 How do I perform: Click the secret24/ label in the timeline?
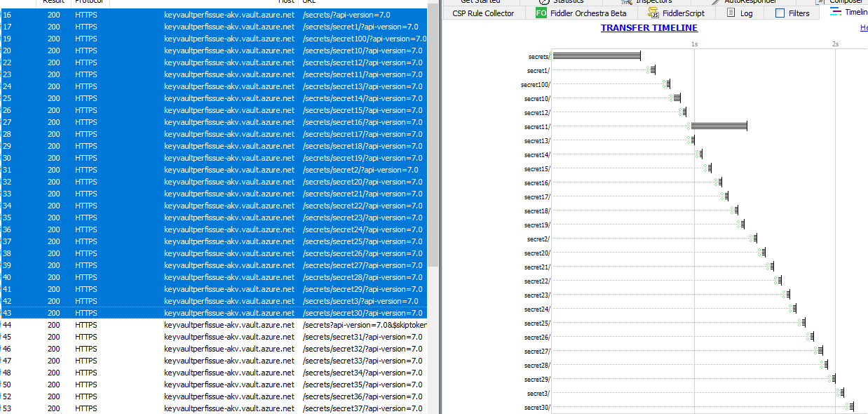tap(538, 309)
